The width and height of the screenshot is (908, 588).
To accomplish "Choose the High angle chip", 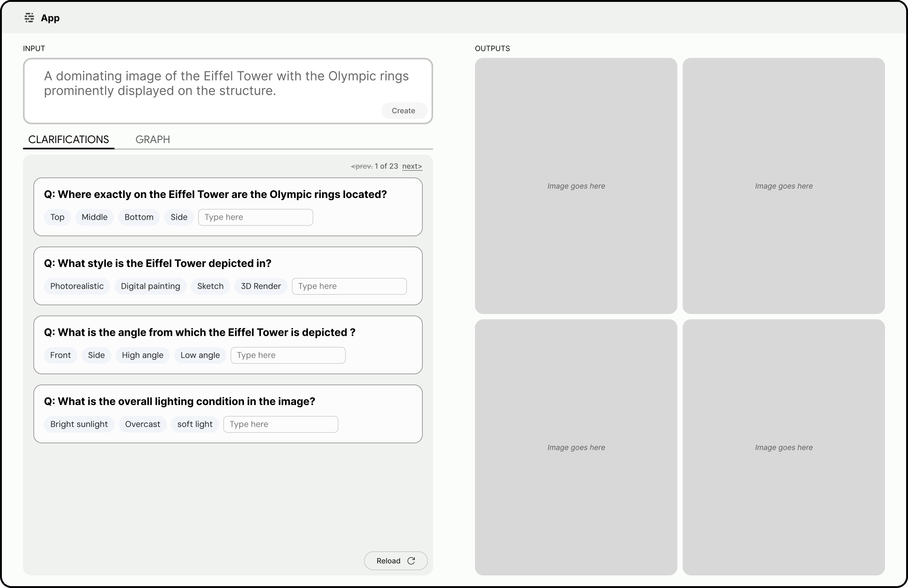I will (142, 355).
